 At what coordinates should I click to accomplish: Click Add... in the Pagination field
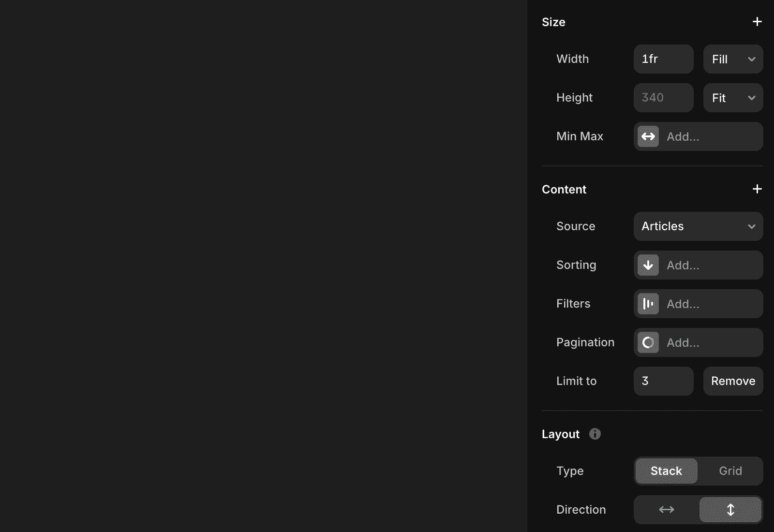[683, 343]
